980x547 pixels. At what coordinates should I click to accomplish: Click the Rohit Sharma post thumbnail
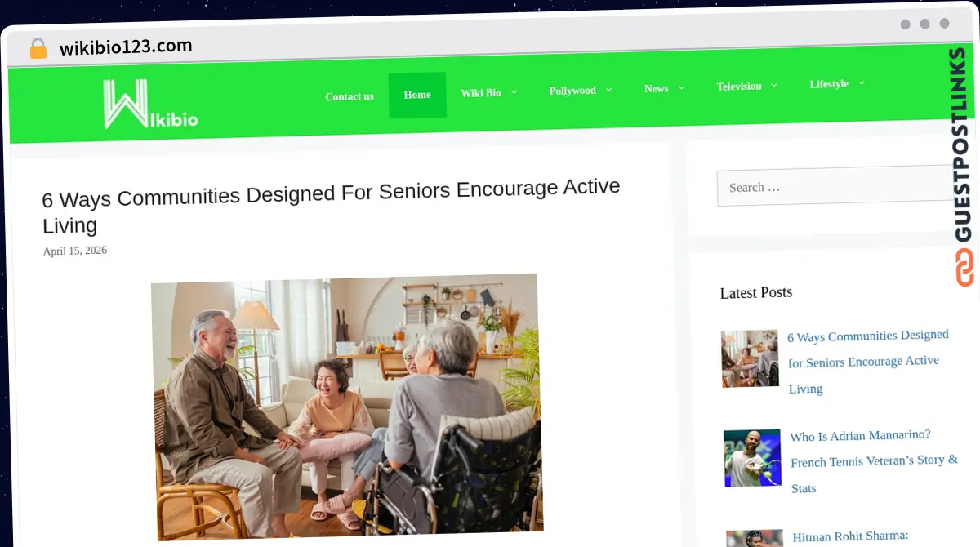tap(755, 539)
